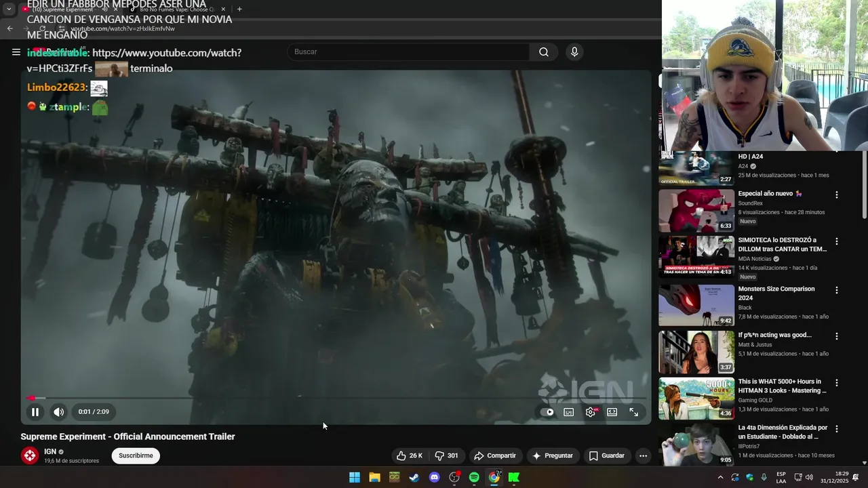The width and height of the screenshot is (868, 488).
Task: Toggle the autoplay switch in player
Action: point(547,412)
